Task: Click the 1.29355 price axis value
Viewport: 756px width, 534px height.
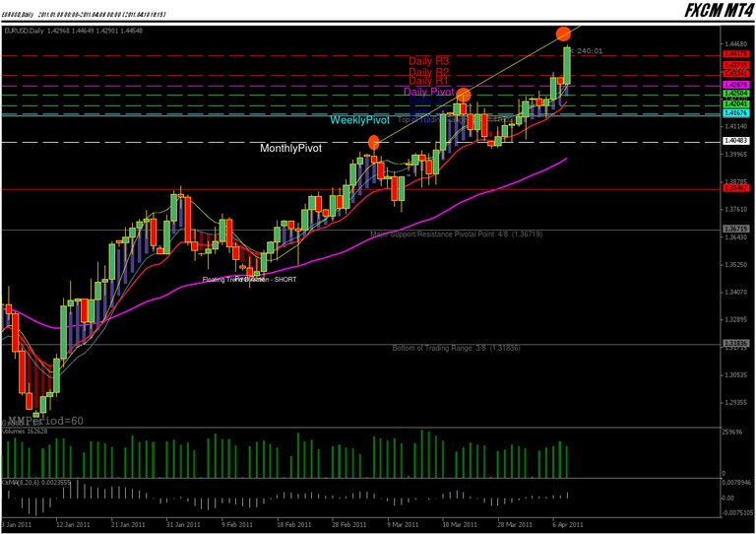Action: point(735,402)
